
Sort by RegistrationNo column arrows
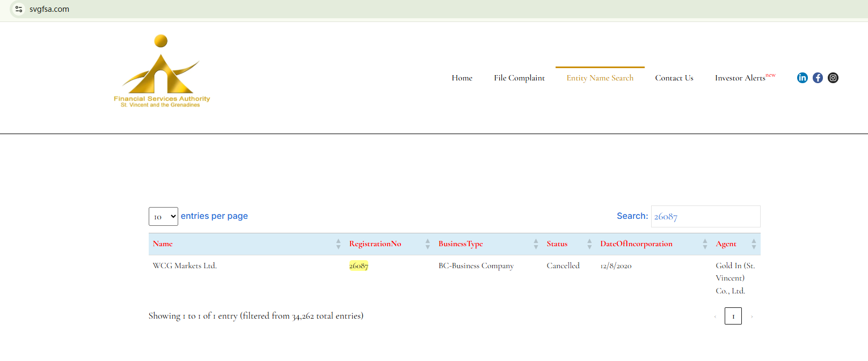427,244
